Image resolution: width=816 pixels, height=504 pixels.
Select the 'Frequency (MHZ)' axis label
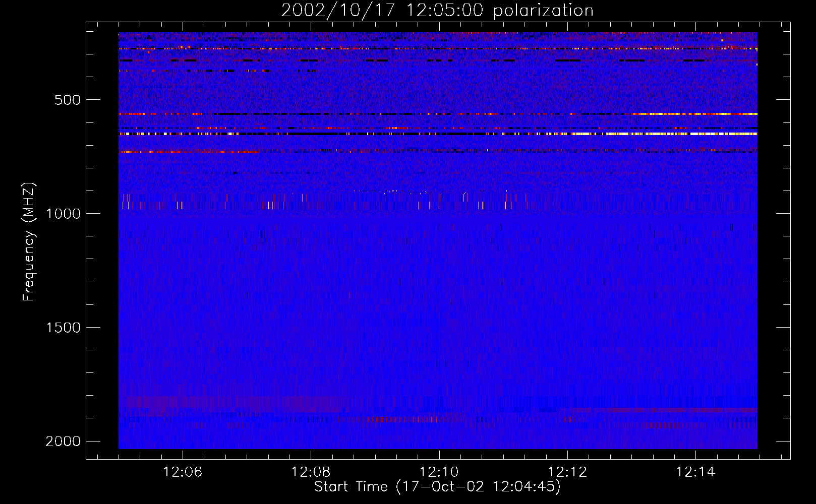point(29,242)
